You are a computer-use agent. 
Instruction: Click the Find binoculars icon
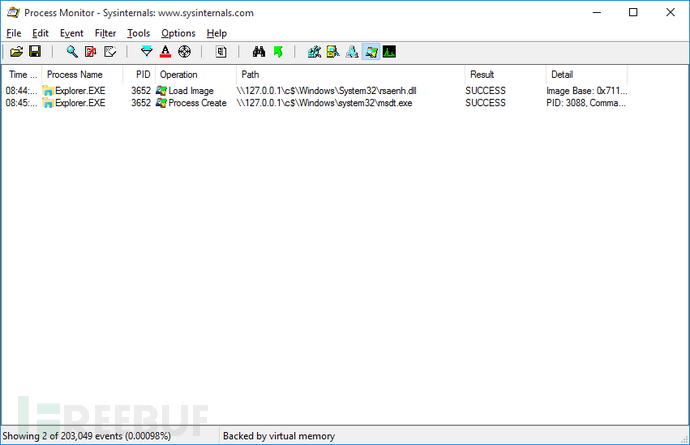pyautogui.click(x=259, y=52)
